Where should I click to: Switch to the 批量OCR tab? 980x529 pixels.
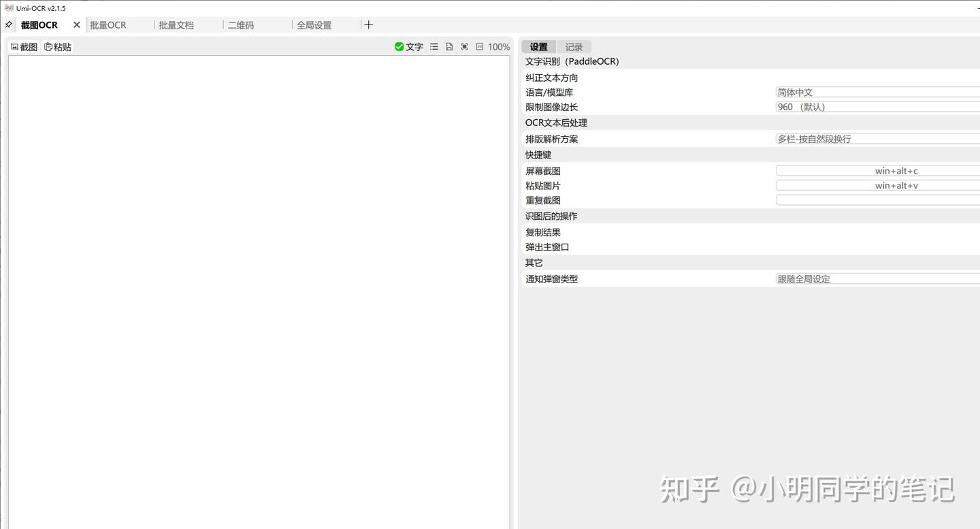(x=108, y=25)
